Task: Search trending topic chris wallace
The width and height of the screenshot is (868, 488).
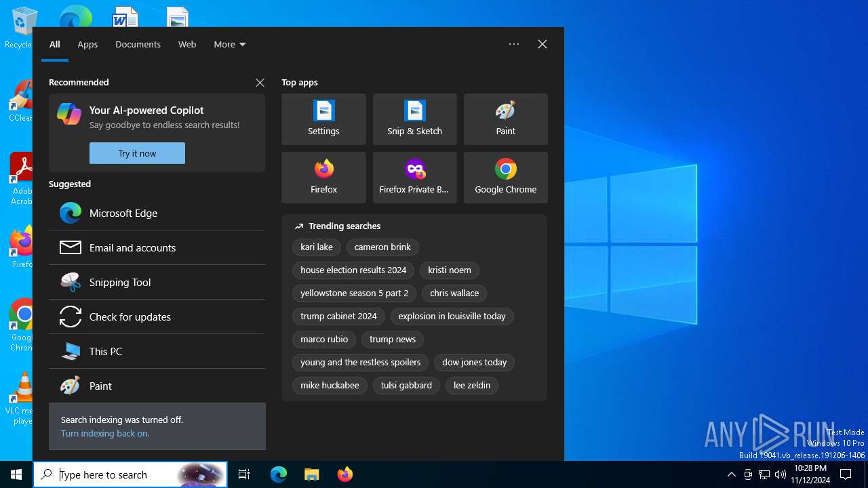Action: pyautogui.click(x=454, y=293)
